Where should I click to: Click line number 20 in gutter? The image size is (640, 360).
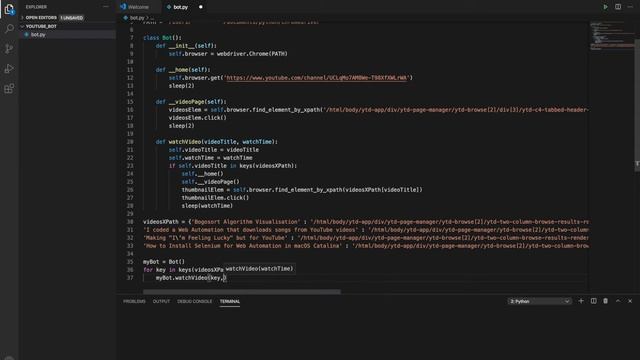point(130,142)
